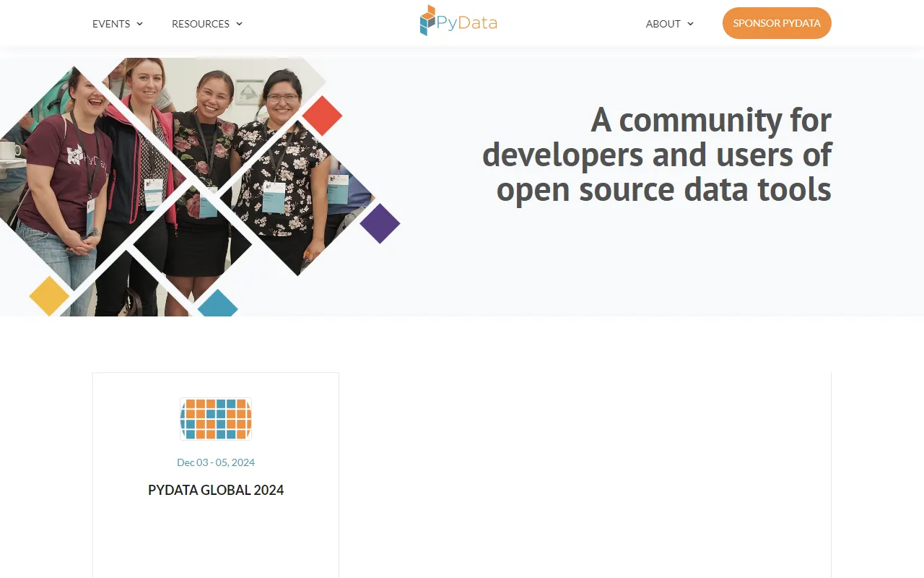Expand the Resources chevron arrow
924x578 pixels.
239,24
